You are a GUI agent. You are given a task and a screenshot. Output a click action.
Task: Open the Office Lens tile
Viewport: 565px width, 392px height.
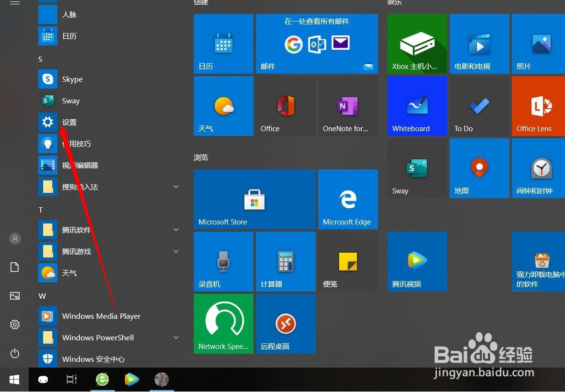click(538, 106)
